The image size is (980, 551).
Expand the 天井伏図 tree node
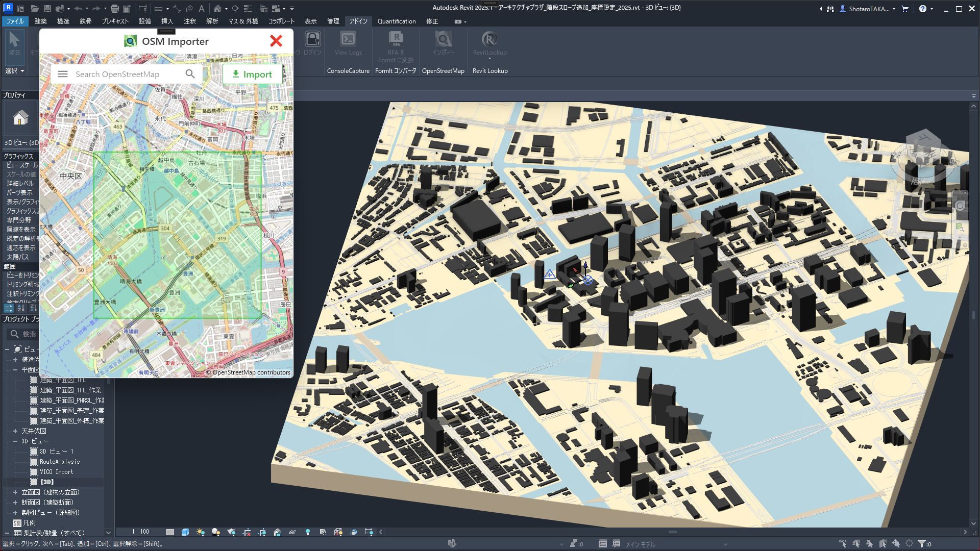[15, 431]
